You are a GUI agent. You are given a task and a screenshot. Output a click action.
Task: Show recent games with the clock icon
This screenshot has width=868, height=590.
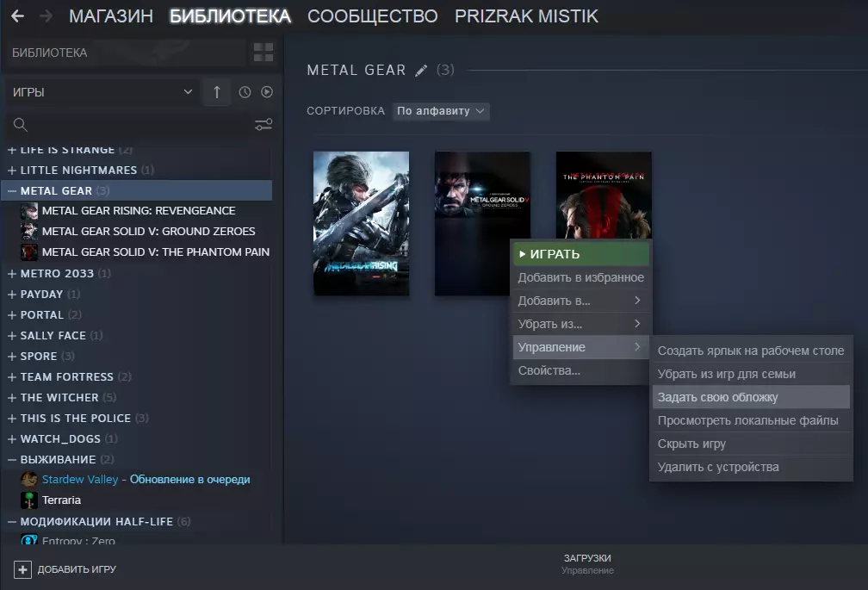click(x=245, y=92)
